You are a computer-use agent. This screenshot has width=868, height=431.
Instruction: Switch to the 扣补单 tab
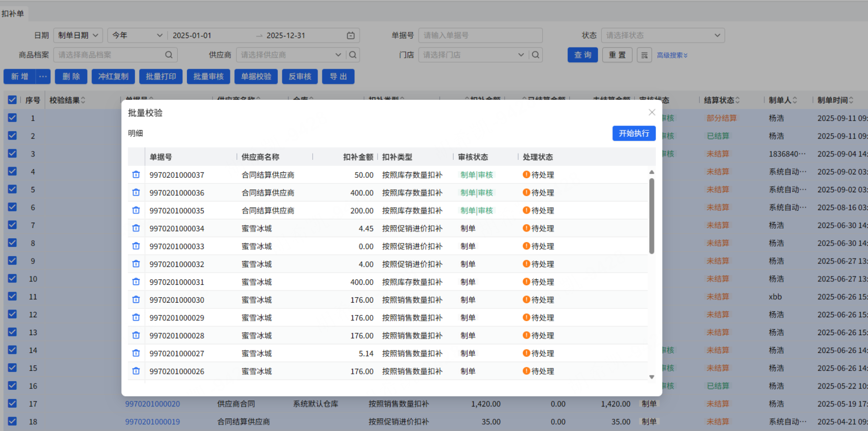coord(13,14)
